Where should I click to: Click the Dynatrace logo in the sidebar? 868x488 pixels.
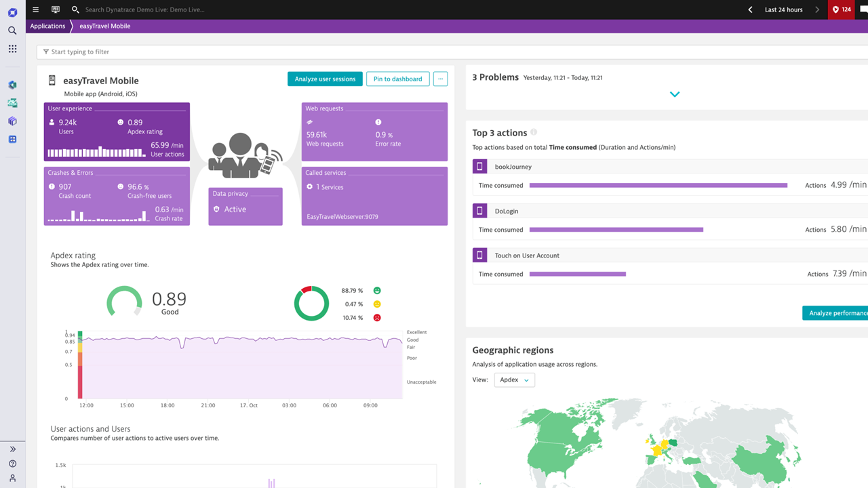(12, 12)
